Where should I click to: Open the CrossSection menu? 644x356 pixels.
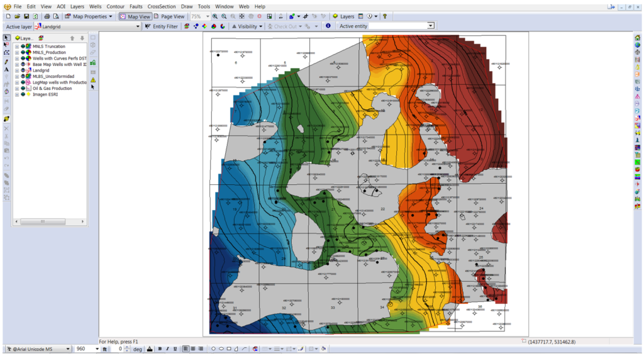click(162, 6)
